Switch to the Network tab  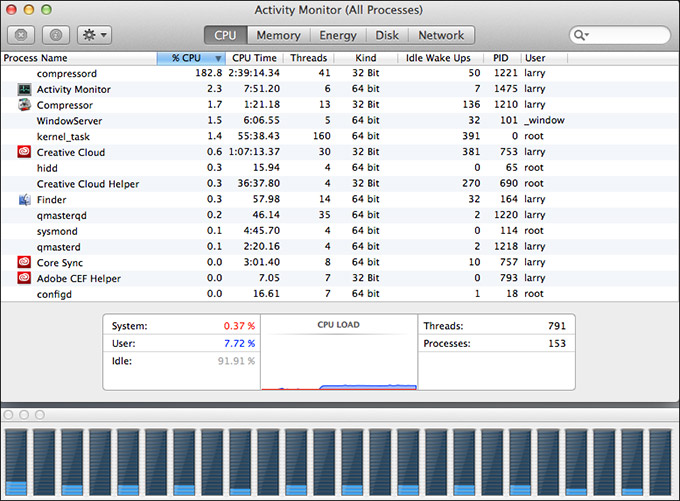pyautogui.click(x=441, y=35)
